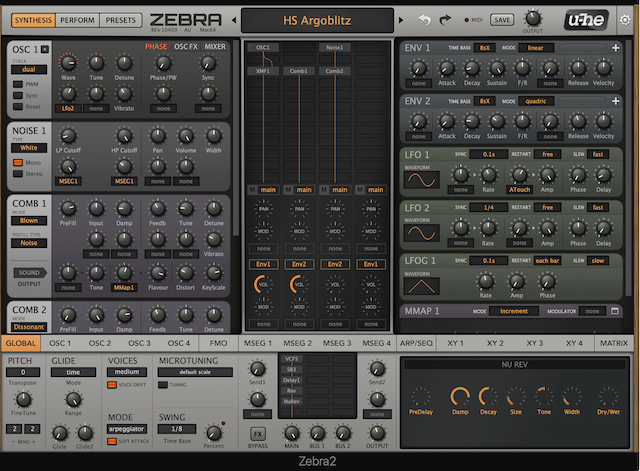
Task: Click the HS Argoblitz preset display
Action: (317, 20)
